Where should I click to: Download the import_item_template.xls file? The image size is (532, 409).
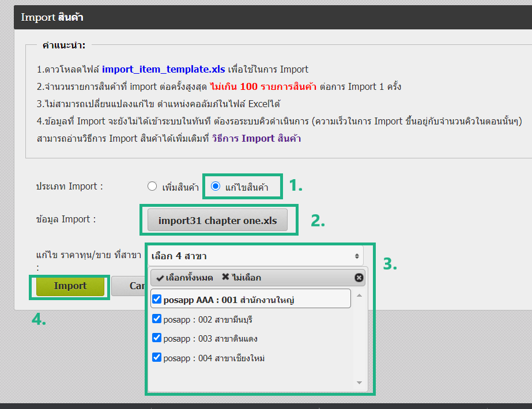(x=163, y=69)
